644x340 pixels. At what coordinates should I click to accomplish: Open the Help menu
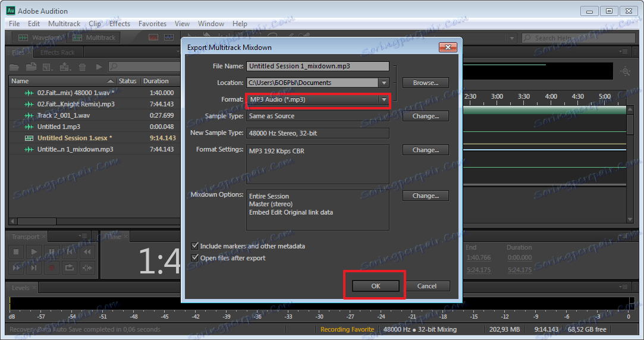[x=240, y=24]
